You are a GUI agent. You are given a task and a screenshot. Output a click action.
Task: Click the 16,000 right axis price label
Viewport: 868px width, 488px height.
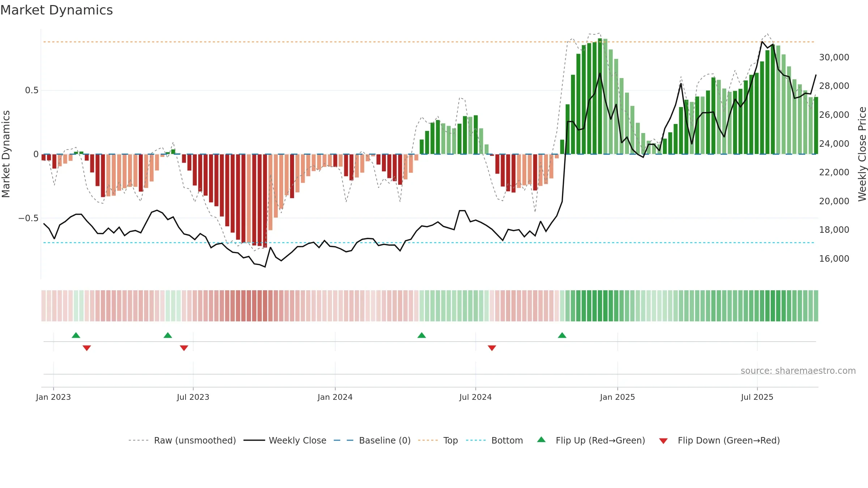(x=834, y=259)
